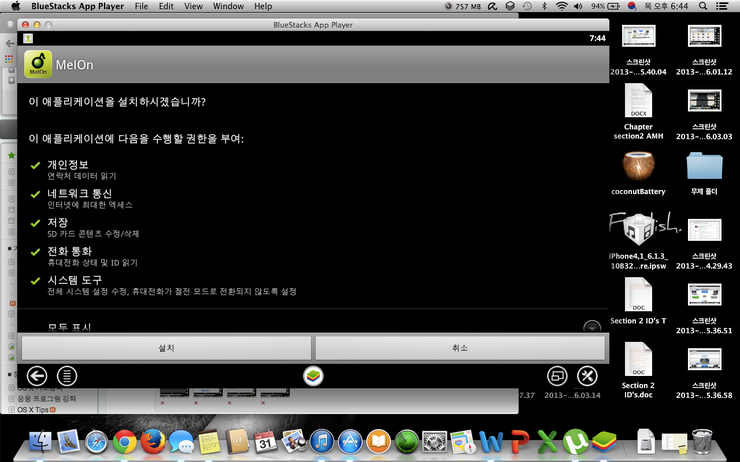The width and height of the screenshot is (740, 462).
Task: Click the 94% battery indicator
Action: pyautogui.click(x=605, y=6)
